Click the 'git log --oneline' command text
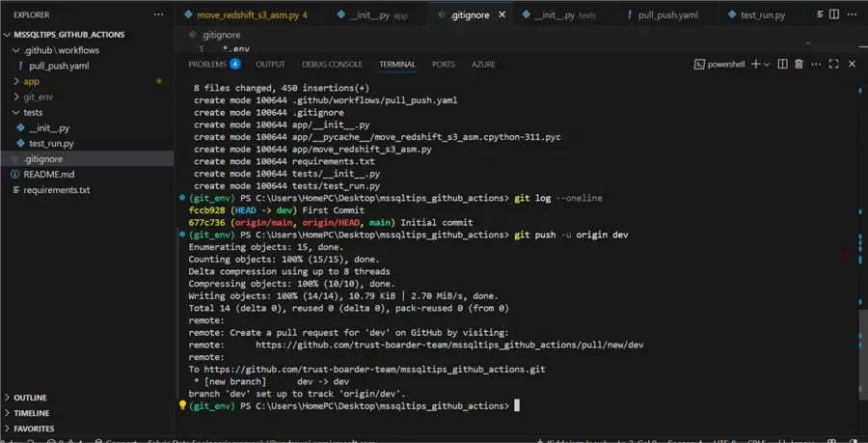This screenshot has height=443, width=868. point(558,198)
